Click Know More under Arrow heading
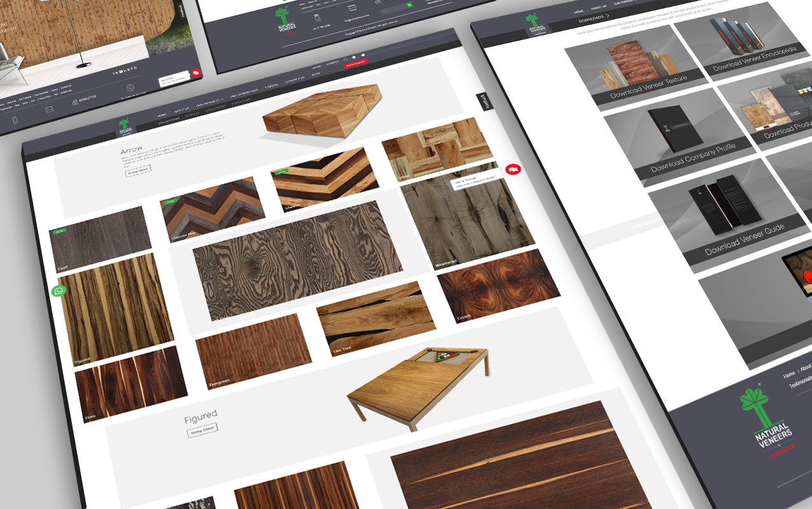 click(x=137, y=172)
